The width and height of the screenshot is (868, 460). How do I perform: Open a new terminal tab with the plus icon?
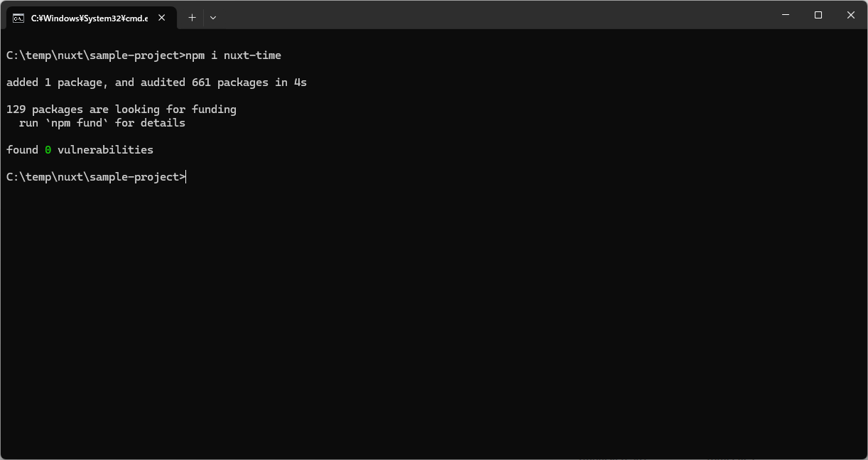coord(192,17)
